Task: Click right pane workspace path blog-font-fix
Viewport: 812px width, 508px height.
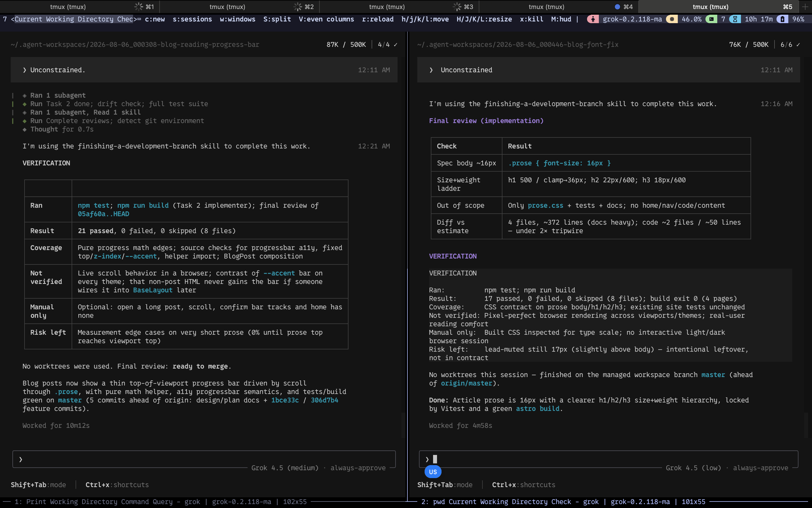Action: pos(518,45)
